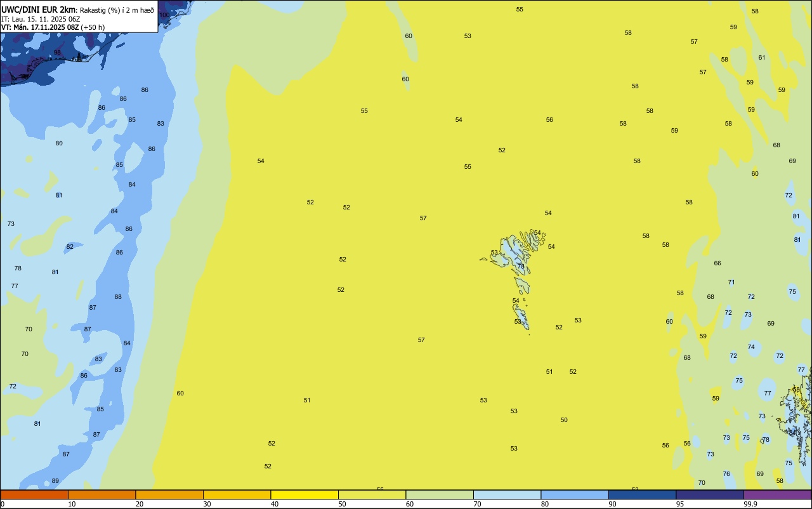Click 'Rakastig (%) í 2 m hæð' label
Screen dimensions: 812x509
pyautogui.click(x=117, y=10)
